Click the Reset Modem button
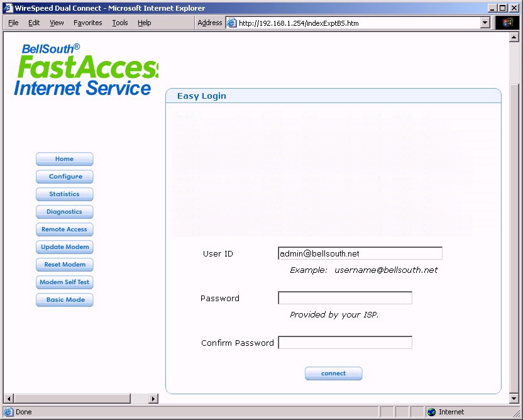 [64, 265]
